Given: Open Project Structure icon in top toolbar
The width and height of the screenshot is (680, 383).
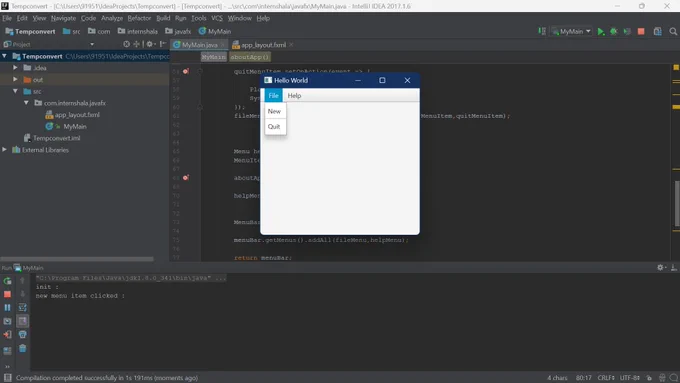Looking at the screenshot, I should coord(657,31).
